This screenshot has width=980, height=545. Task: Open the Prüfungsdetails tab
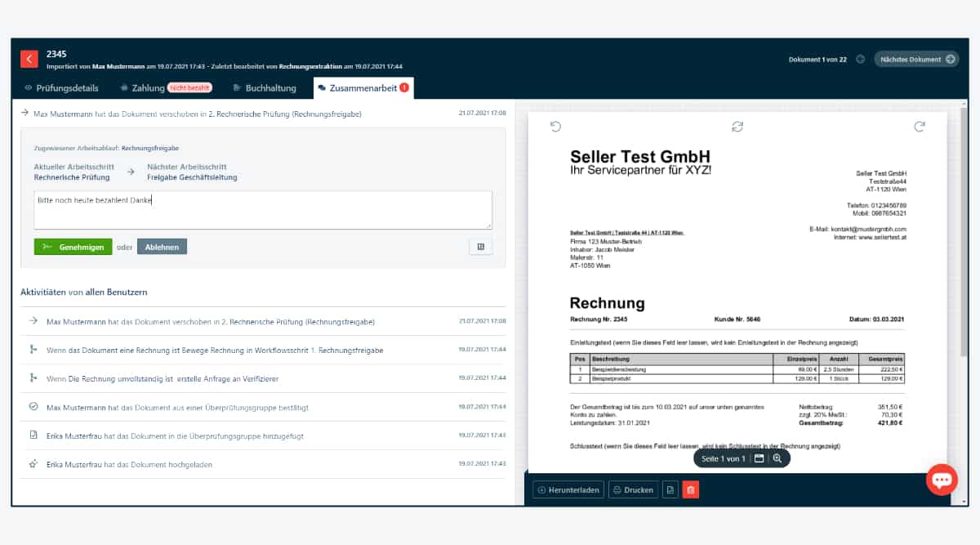point(61,87)
